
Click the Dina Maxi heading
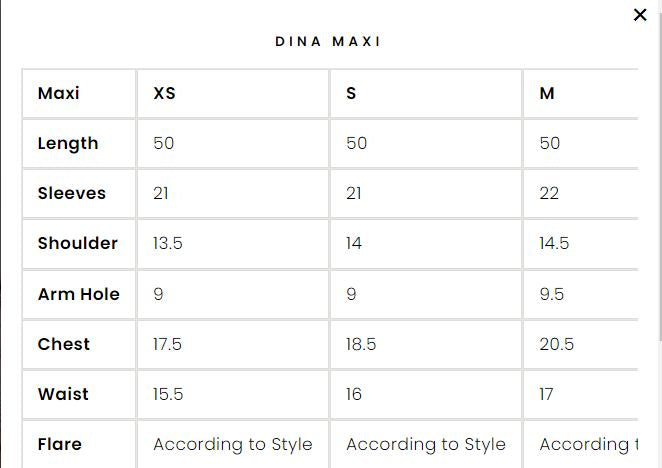(328, 42)
